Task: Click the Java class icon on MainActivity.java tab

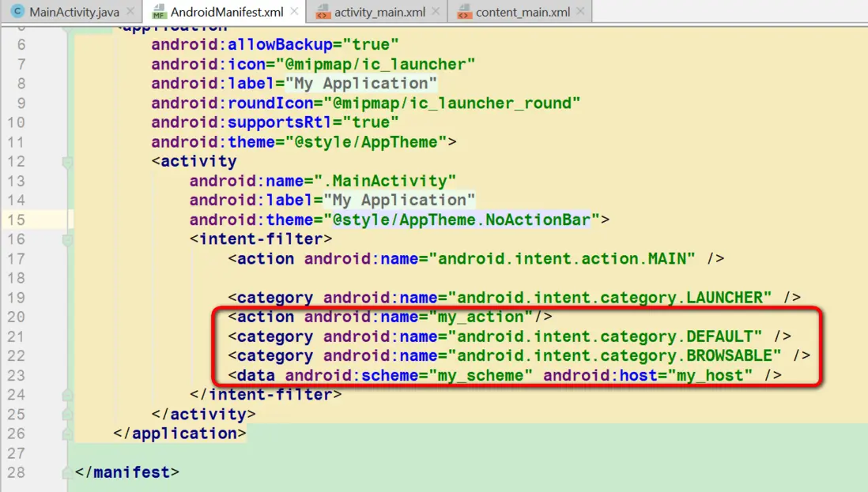Action: [17, 11]
